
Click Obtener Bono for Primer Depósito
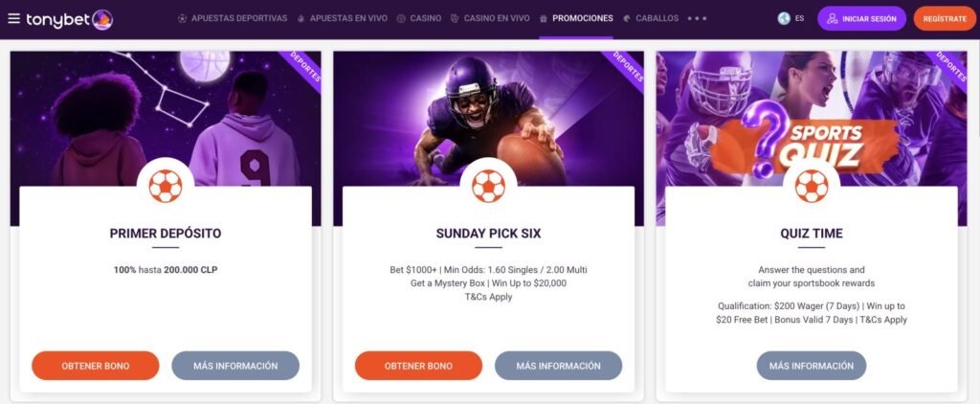click(96, 366)
